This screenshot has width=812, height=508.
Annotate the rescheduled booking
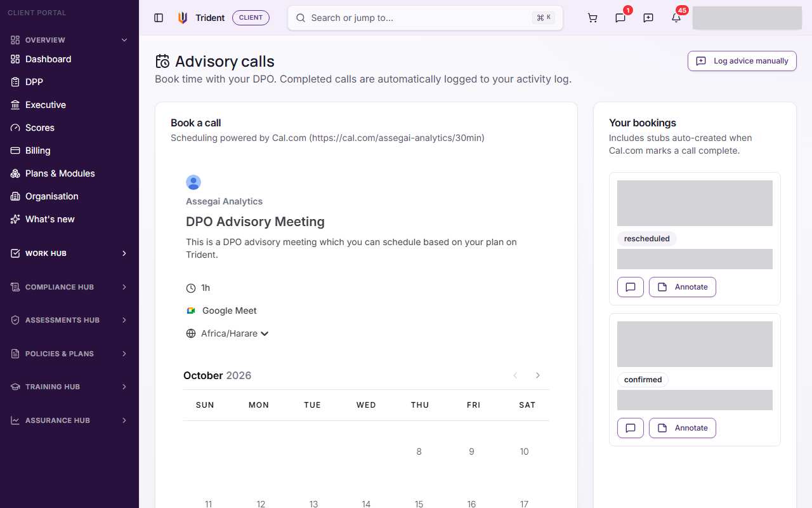(x=683, y=287)
